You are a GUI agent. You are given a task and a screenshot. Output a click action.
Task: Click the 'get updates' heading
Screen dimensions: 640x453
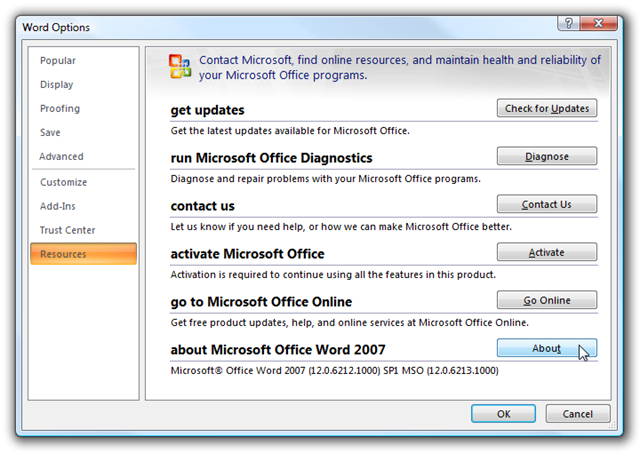click(x=207, y=110)
